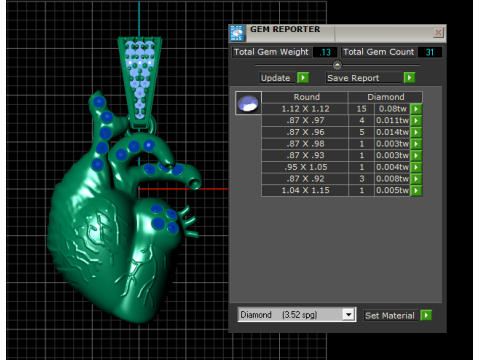The height and width of the screenshot is (360, 480).
Task: Click the green arrow beside Update
Action: coord(303,78)
